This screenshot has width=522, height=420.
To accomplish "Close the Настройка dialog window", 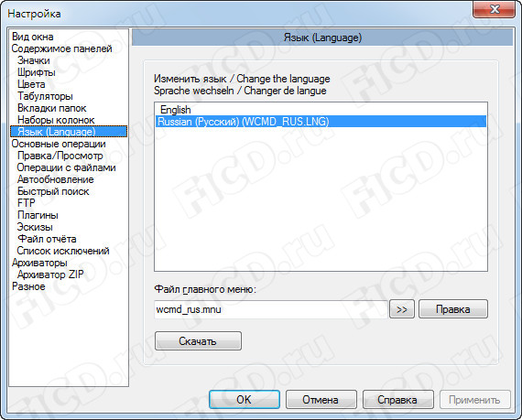I will coord(495,9).
